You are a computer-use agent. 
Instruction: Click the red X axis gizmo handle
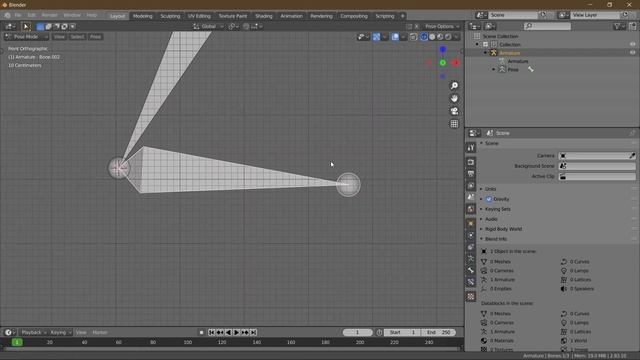pyautogui.click(x=456, y=63)
